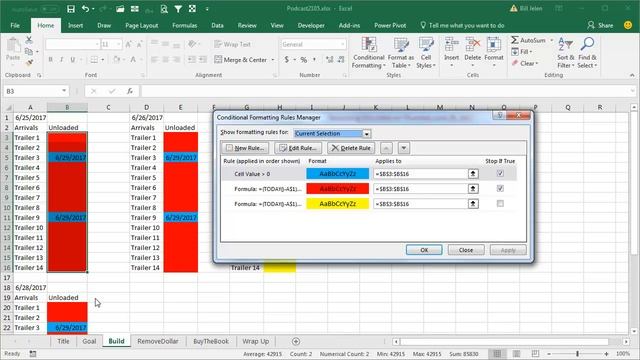Move rule up with arrow button
Screen dimensions: 640x360
(386, 148)
